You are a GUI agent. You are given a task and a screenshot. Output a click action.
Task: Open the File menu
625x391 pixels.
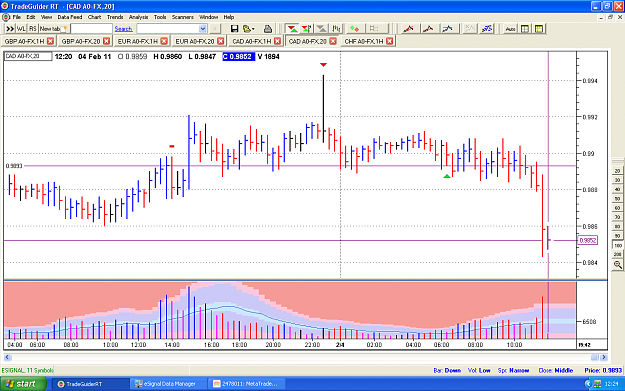point(16,17)
